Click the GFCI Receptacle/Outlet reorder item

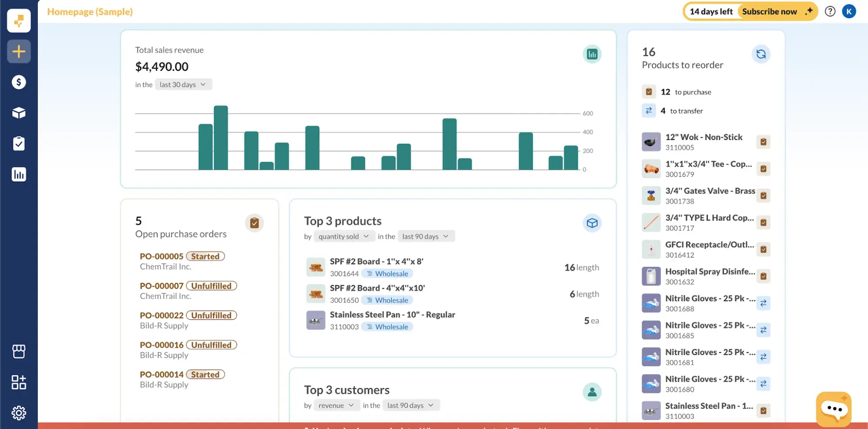coord(706,249)
